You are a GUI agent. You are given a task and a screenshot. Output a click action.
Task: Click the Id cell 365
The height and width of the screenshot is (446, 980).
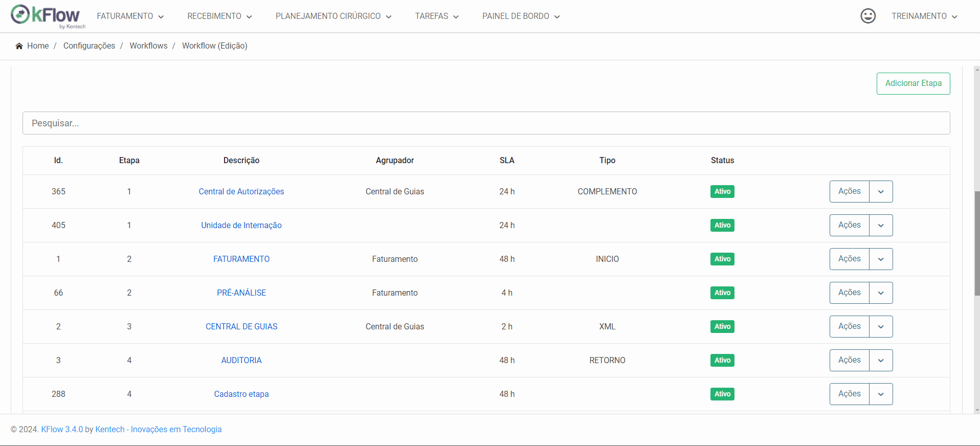pyautogui.click(x=58, y=192)
